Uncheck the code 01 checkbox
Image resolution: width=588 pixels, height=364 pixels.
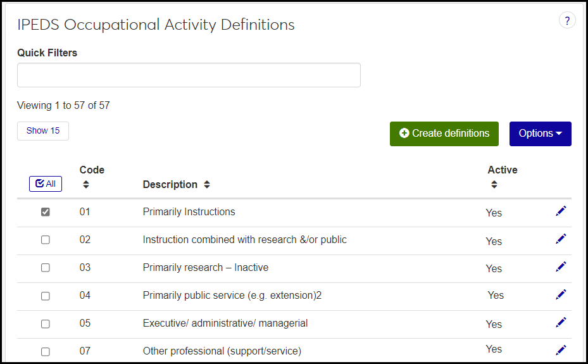pyautogui.click(x=46, y=212)
